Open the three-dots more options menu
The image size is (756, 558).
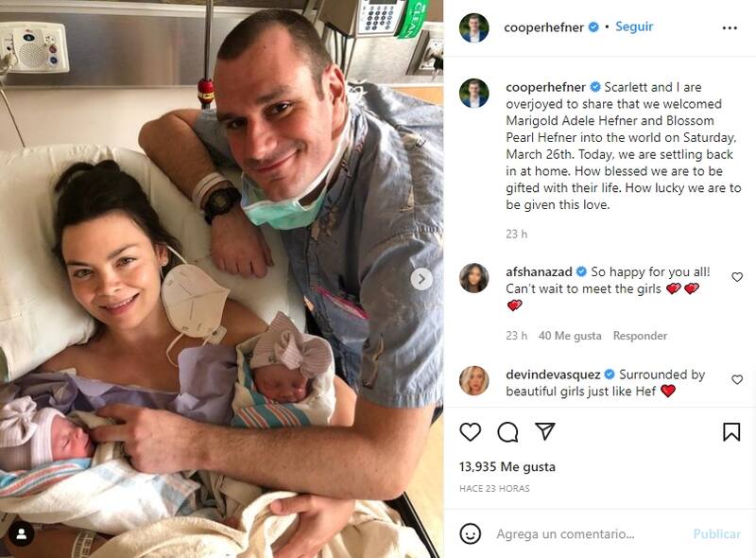point(730,28)
